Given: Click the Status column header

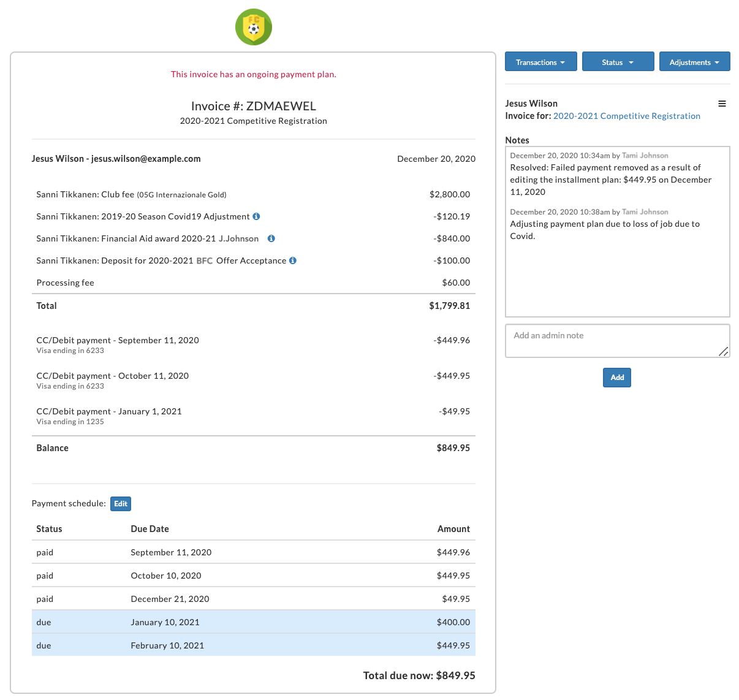Looking at the screenshot, I should pyautogui.click(x=49, y=529).
